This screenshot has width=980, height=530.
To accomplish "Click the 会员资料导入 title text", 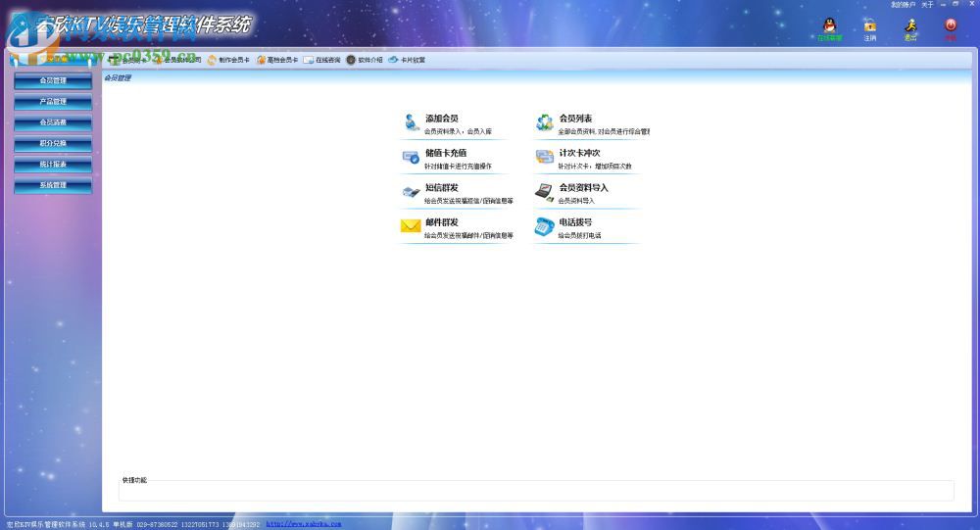I will [584, 187].
